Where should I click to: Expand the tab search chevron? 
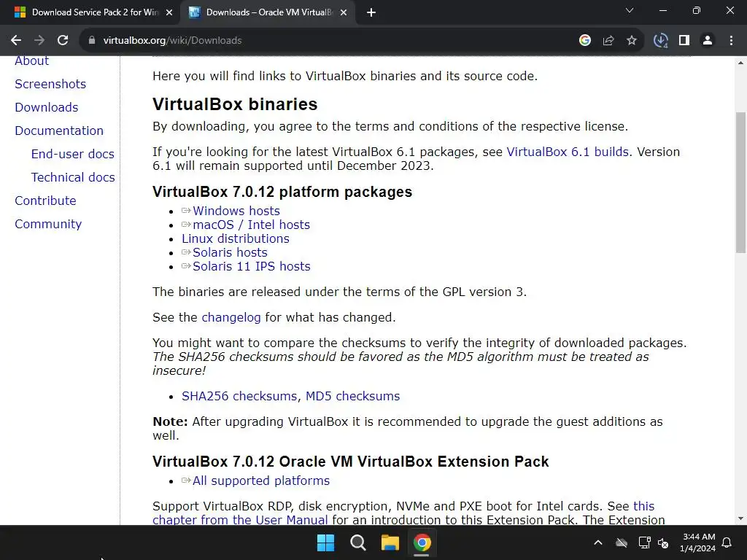pos(630,10)
